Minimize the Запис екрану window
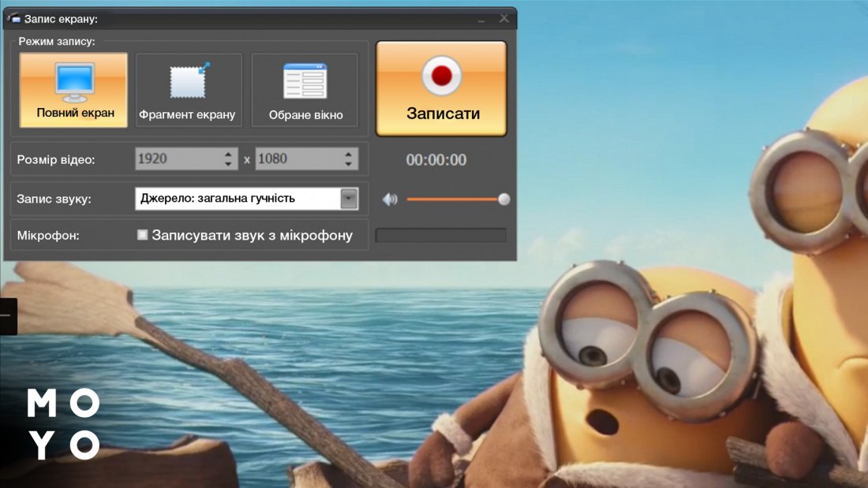The height and width of the screenshot is (488, 868). pos(481,18)
